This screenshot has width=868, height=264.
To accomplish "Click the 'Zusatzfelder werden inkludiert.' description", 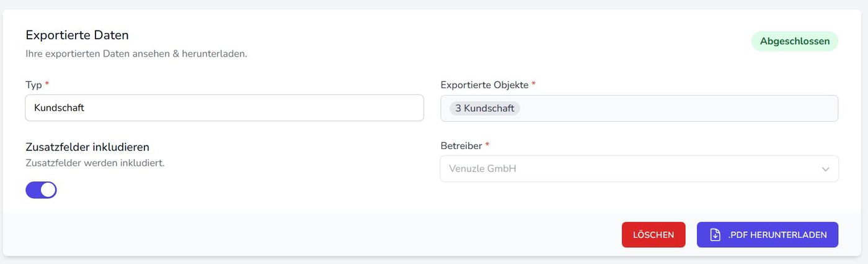I will click(95, 163).
